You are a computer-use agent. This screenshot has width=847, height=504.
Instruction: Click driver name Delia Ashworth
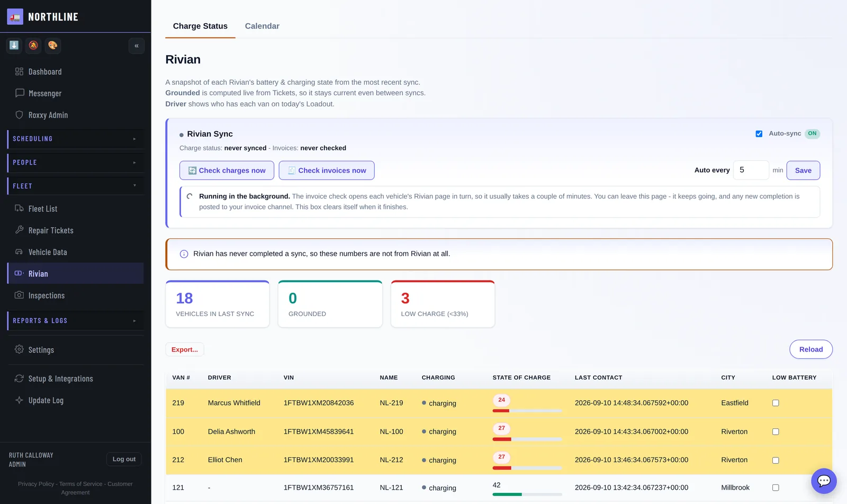[231, 431]
